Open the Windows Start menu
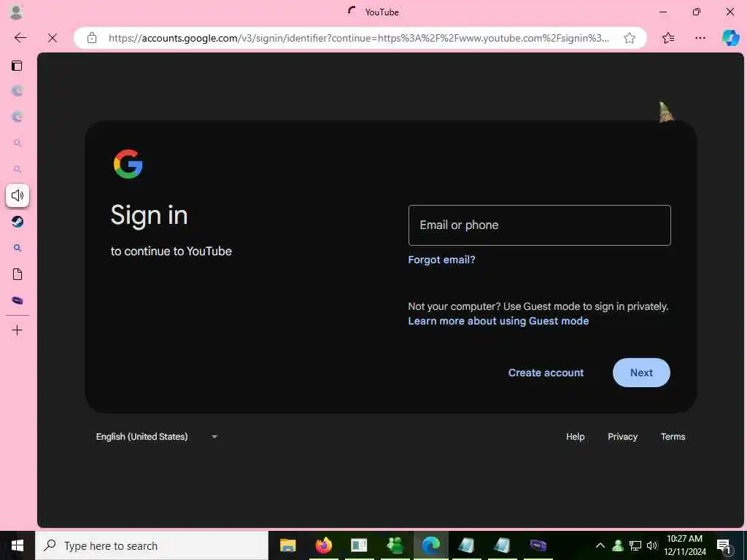This screenshot has height=560, width=747. (18, 545)
